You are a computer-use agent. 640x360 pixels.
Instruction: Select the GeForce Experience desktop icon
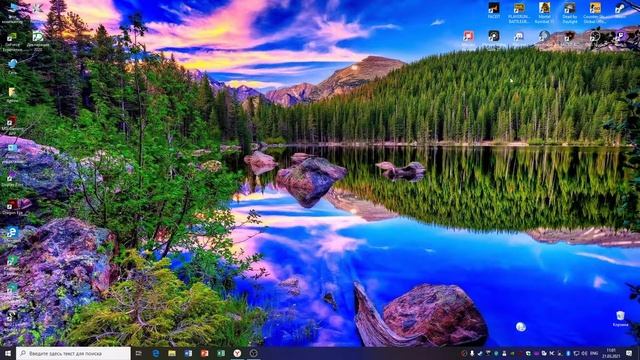pyautogui.click(x=12, y=42)
